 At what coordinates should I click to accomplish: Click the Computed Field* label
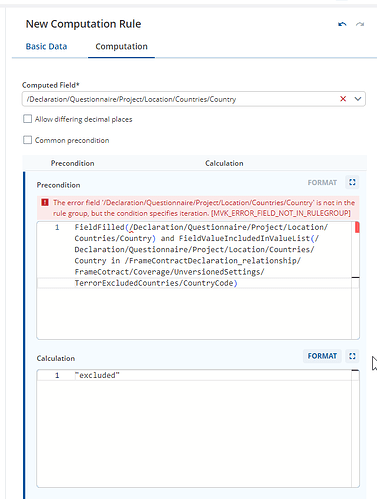(51, 85)
